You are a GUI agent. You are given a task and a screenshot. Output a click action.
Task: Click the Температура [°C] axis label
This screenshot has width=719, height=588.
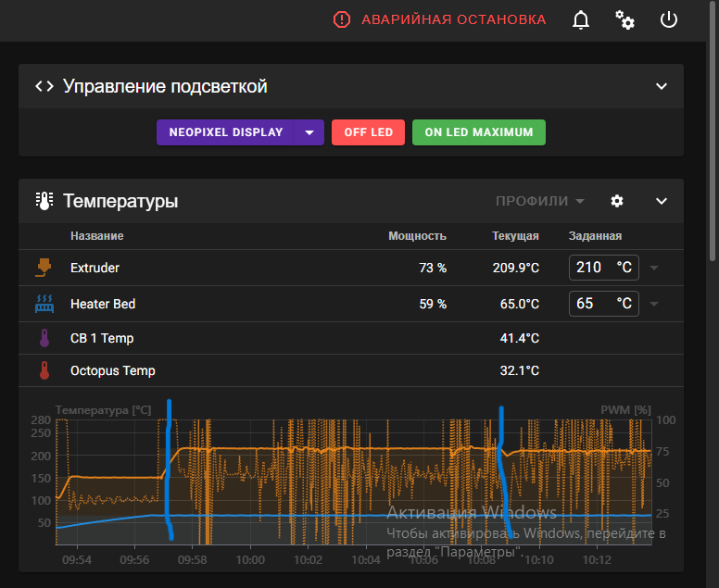(103, 409)
